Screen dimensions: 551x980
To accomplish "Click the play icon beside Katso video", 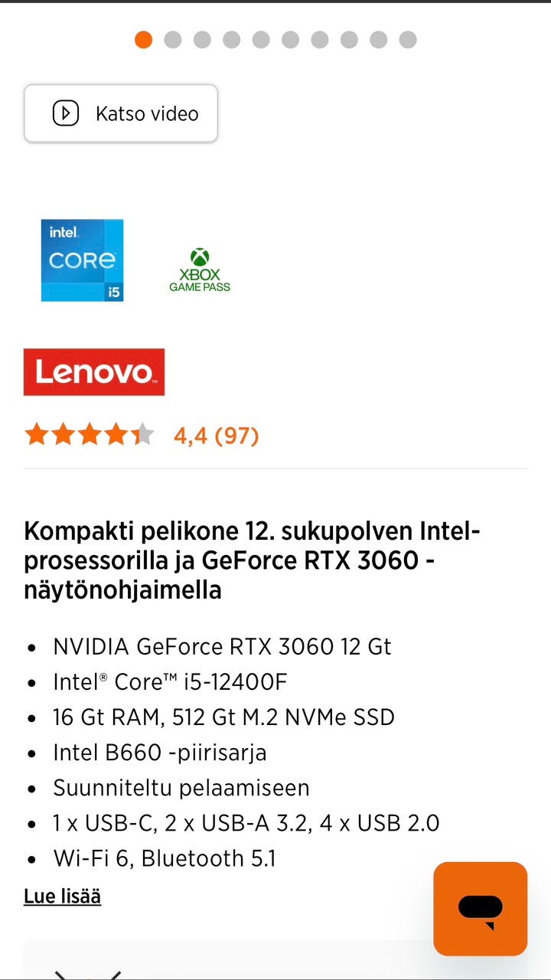I will (x=66, y=113).
